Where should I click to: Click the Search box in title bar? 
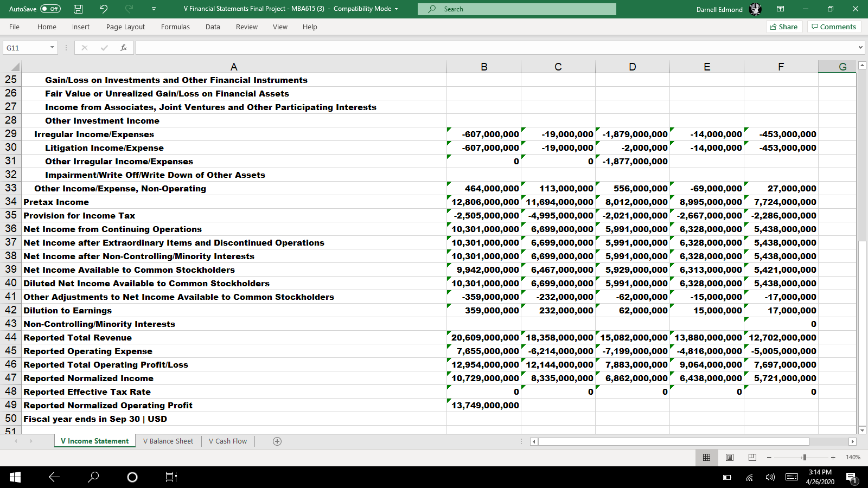click(x=516, y=9)
